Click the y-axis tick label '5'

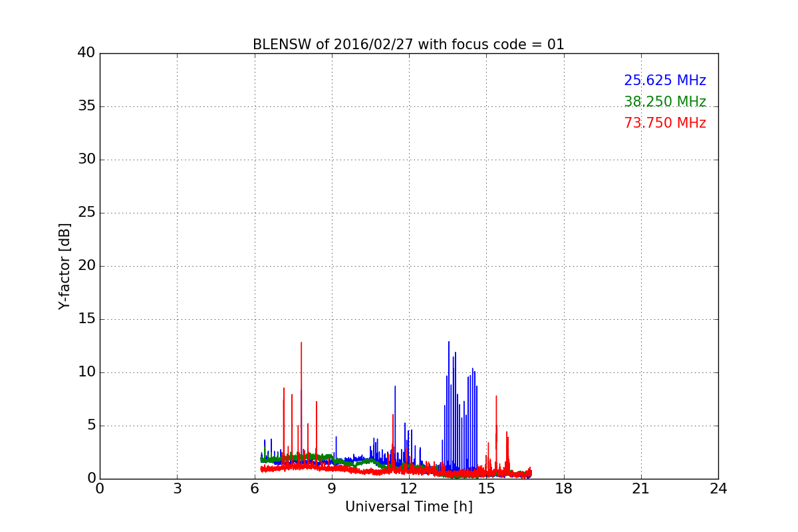(x=91, y=426)
